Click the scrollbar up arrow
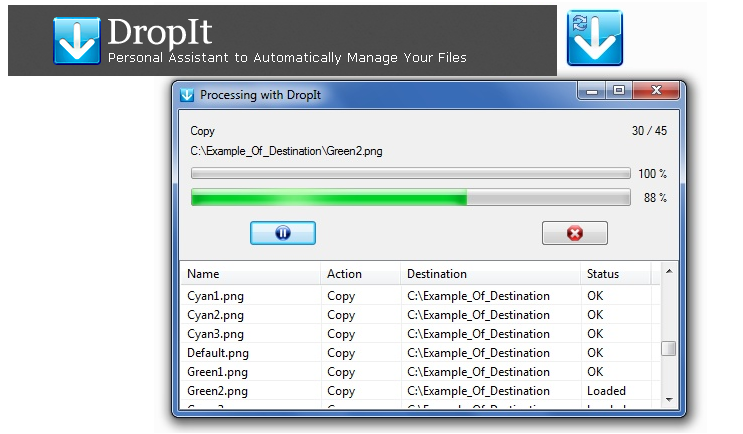 point(669,271)
